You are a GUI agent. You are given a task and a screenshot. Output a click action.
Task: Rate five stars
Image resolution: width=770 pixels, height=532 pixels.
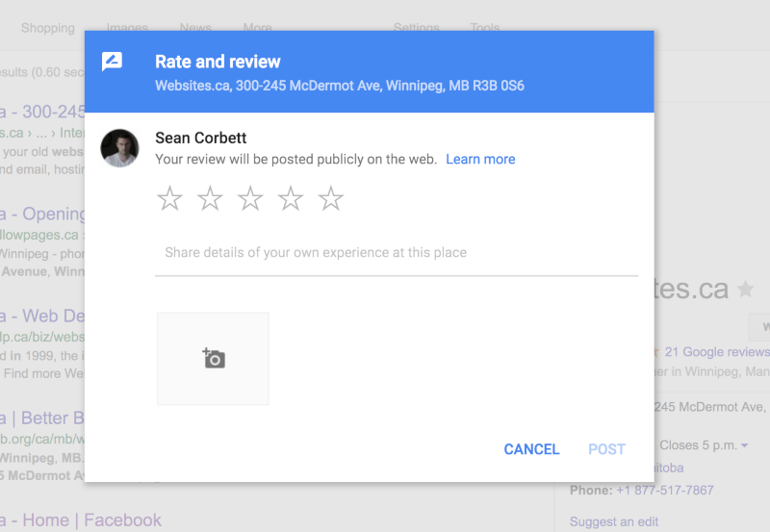331,198
